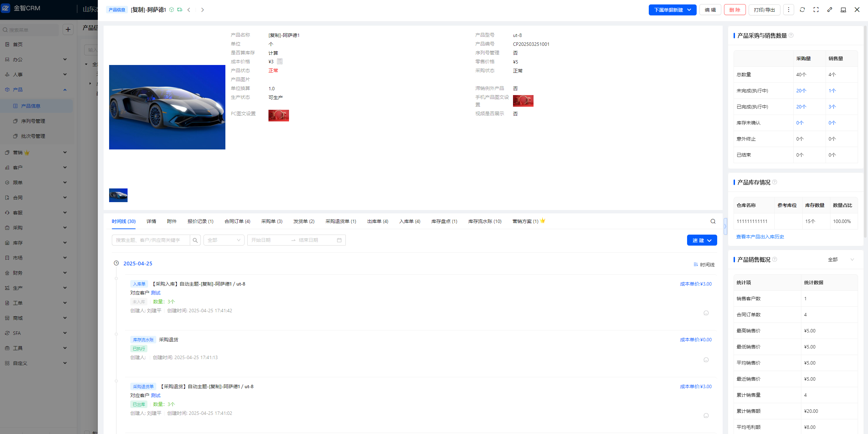Select 序列号管理 in sidebar
The width and height of the screenshot is (868, 434).
pyautogui.click(x=37, y=121)
